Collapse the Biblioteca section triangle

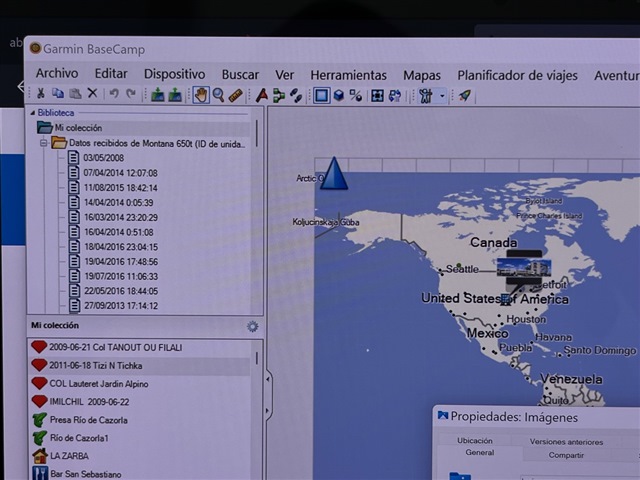coord(33,113)
